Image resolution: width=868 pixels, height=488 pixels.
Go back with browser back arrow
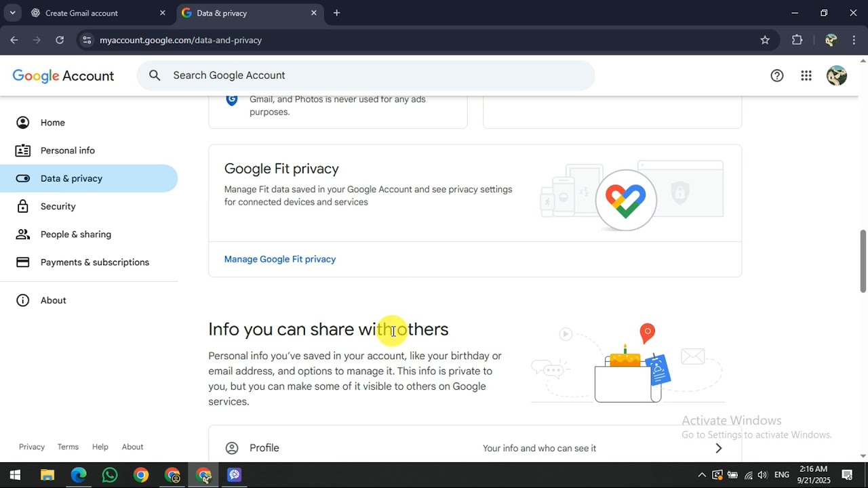point(14,40)
